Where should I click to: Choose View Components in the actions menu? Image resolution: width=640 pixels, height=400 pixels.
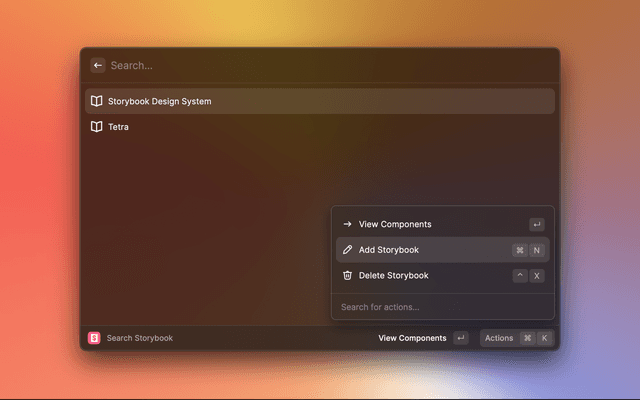pos(395,224)
